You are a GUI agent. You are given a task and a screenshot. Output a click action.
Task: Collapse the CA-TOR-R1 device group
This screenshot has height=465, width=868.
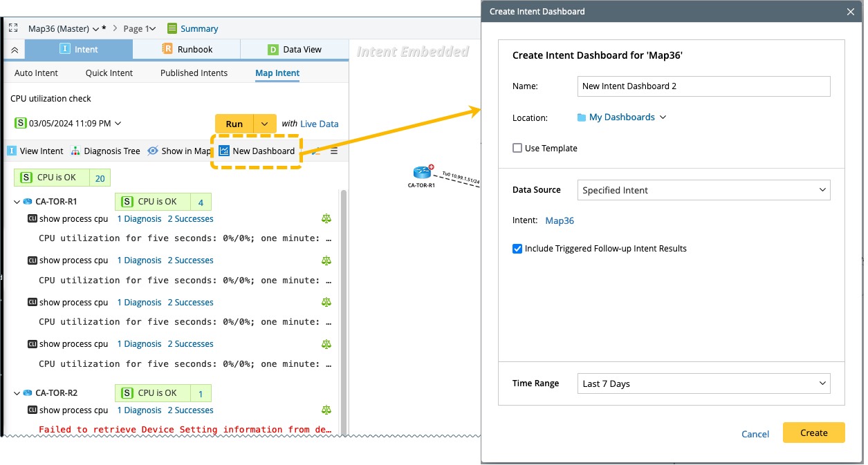click(17, 202)
